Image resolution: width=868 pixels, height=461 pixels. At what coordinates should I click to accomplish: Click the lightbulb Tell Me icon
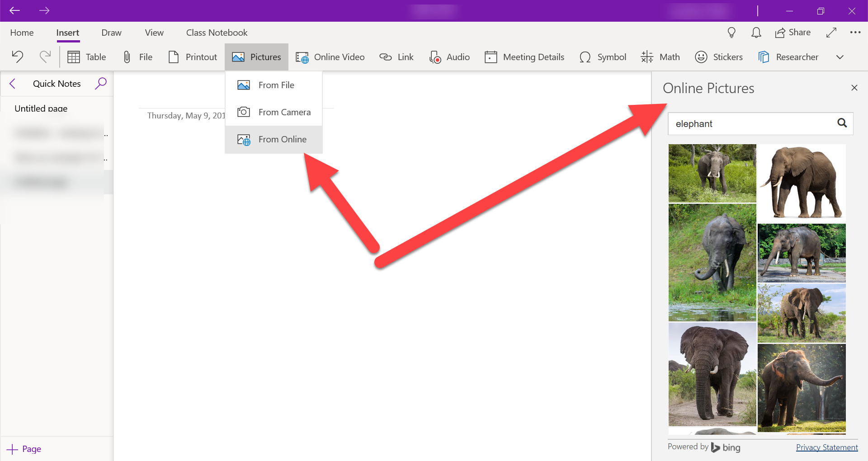coord(731,33)
